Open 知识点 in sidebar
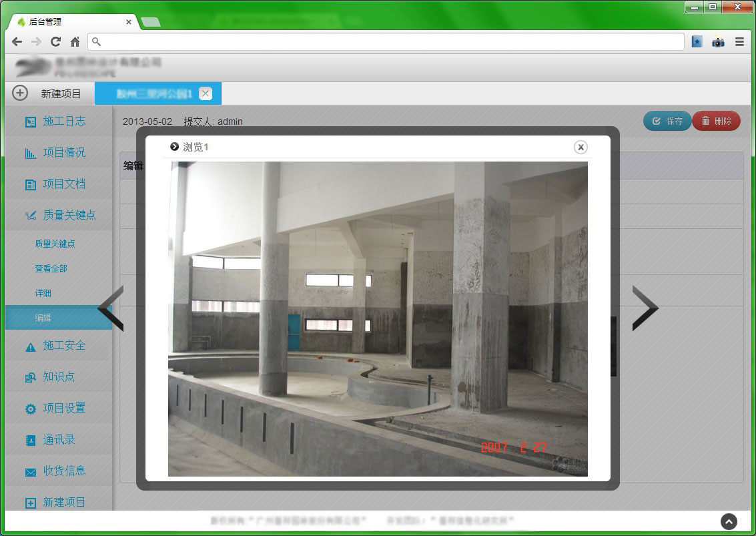Image resolution: width=756 pixels, height=536 pixels. pos(59,376)
